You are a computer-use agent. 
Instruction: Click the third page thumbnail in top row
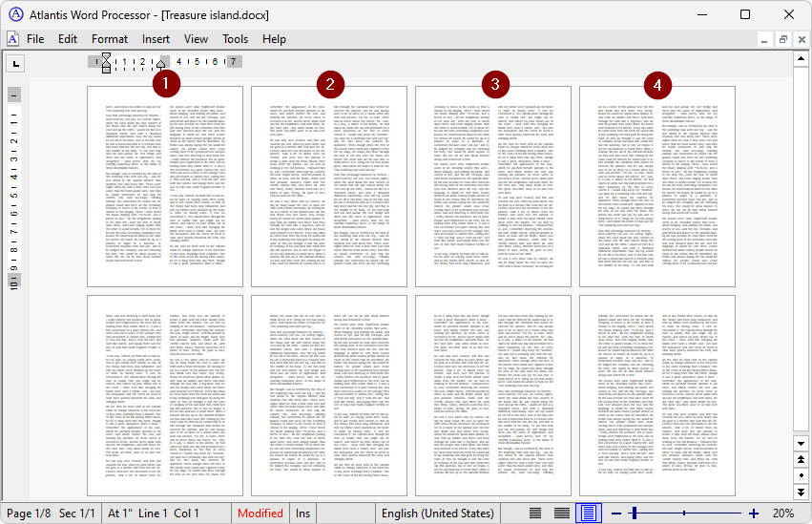tap(493, 186)
